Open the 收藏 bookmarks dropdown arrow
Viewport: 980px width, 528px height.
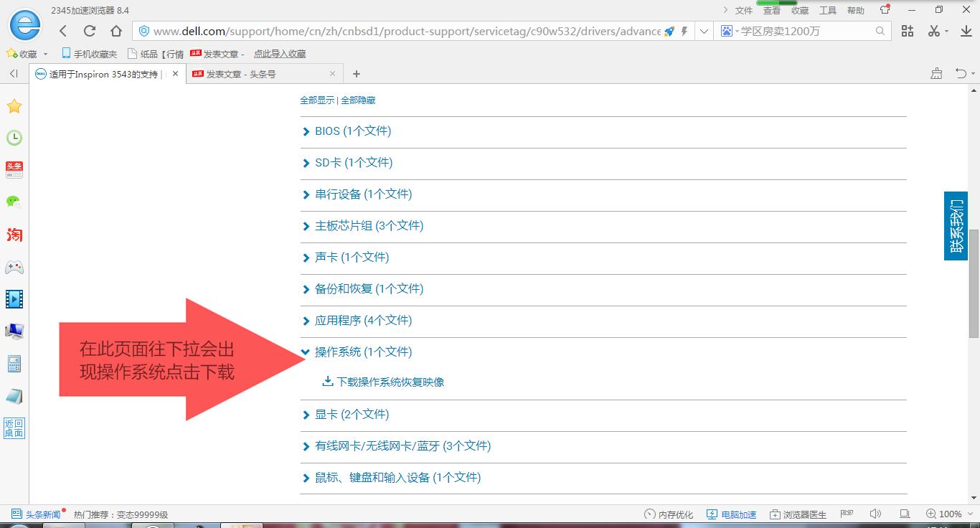click(45, 54)
